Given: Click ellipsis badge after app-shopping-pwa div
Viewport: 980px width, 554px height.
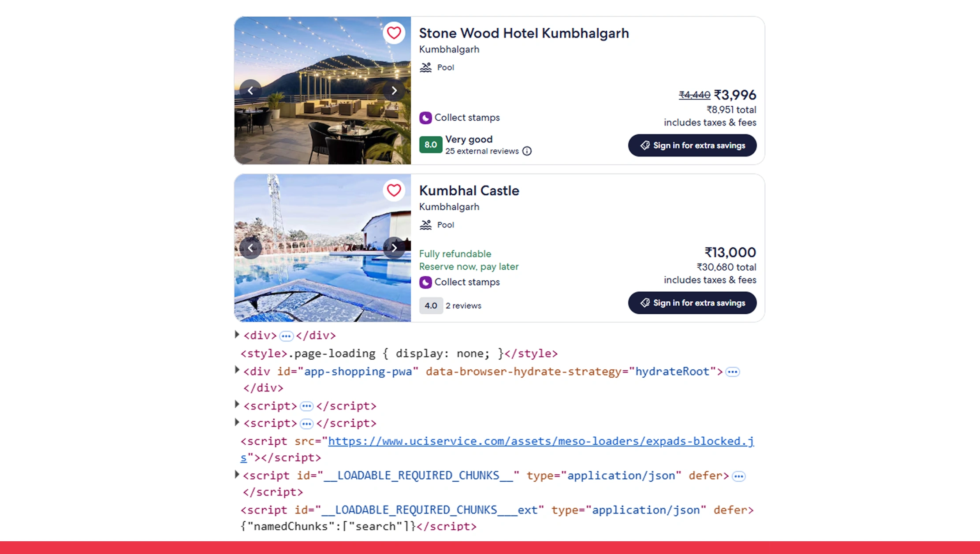Looking at the screenshot, I should 733,372.
